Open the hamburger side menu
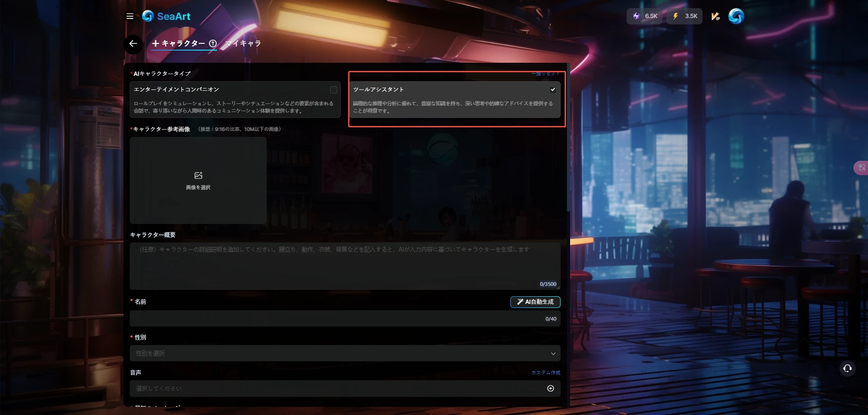 pos(130,16)
